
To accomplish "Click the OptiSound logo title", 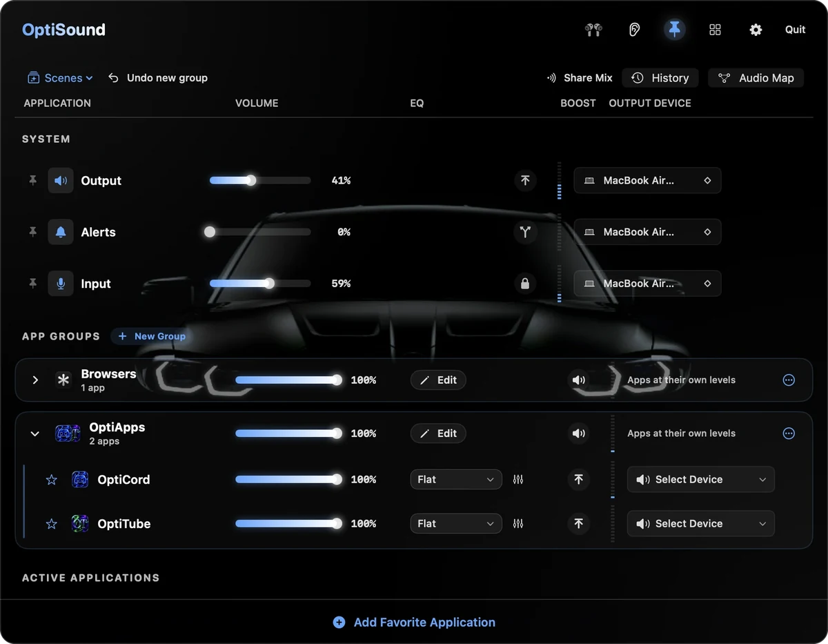I will [x=63, y=30].
